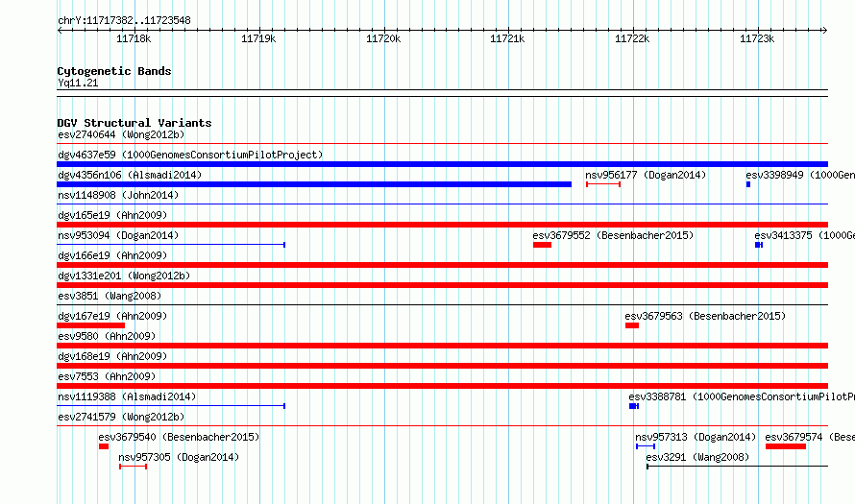Image resolution: width=855 pixels, height=504 pixels.
Task: Select the dgv165e19 red variant bar
Action: click(x=442, y=225)
